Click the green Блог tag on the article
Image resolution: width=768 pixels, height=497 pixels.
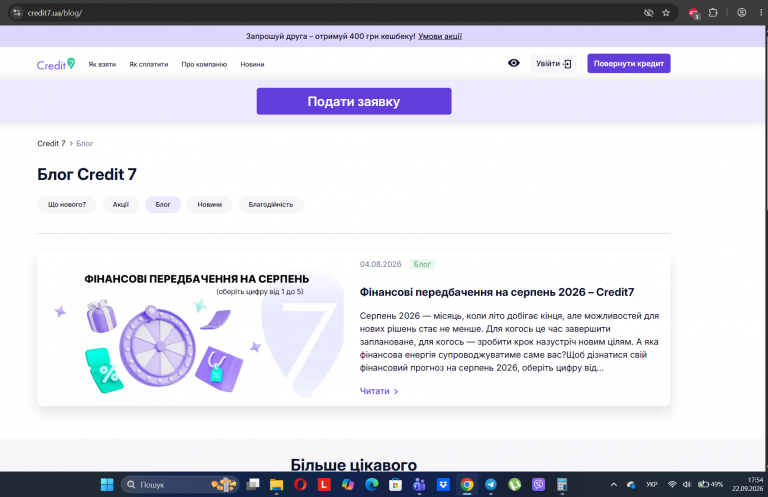[422, 264]
